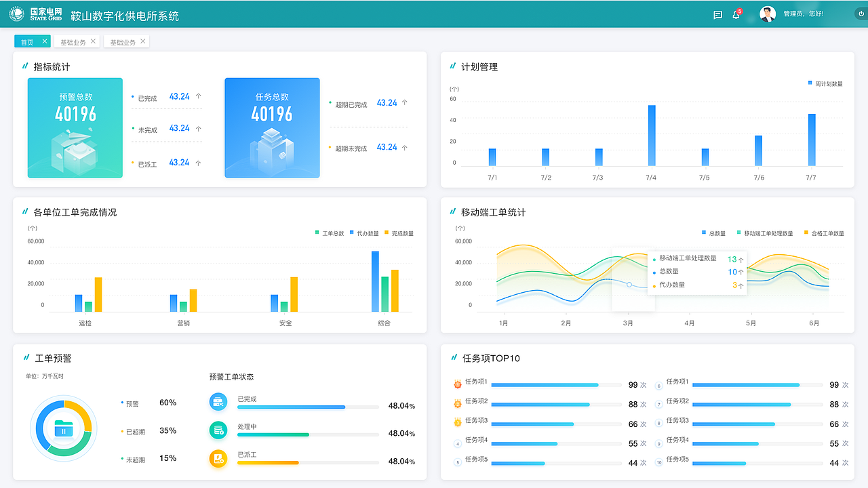Screen dimensions: 868x488
Task: Click the power logout icon
Action: pos(862,14)
